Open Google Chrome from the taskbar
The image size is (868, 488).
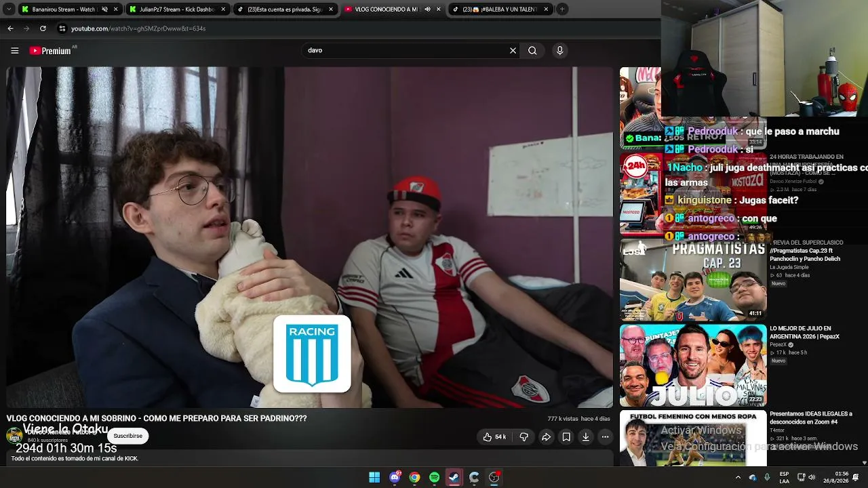click(414, 477)
